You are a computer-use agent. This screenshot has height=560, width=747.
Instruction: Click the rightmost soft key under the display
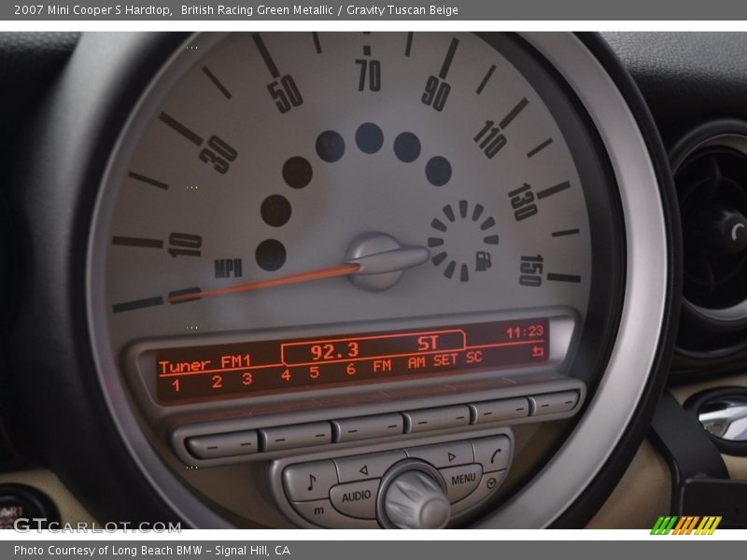click(x=555, y=404)
